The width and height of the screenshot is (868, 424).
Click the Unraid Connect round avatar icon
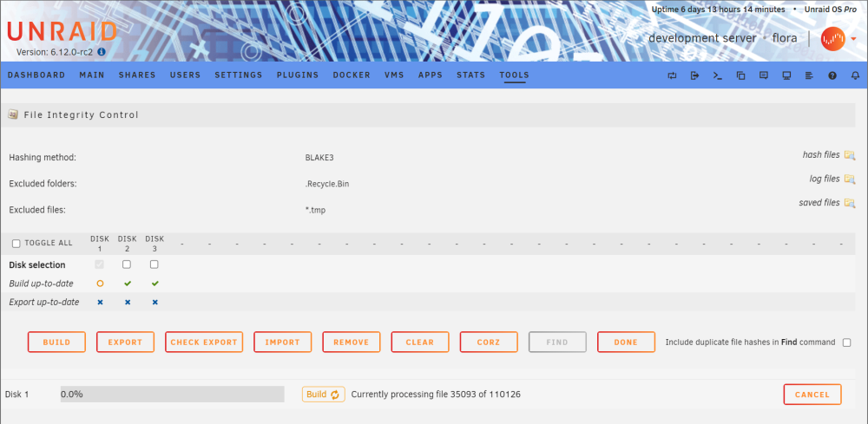coord(832,39)
